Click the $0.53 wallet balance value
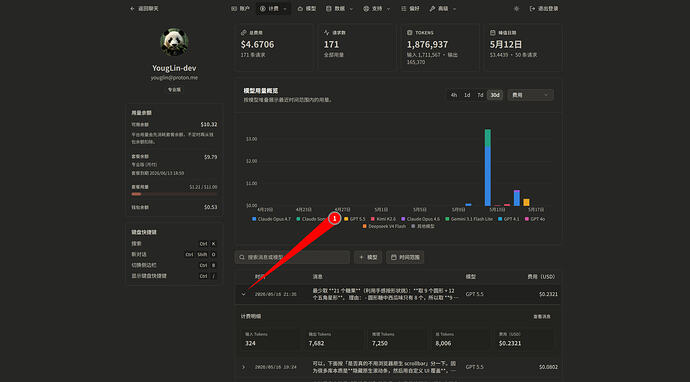Screen dimensions: 690x382 tap(210, 207)
